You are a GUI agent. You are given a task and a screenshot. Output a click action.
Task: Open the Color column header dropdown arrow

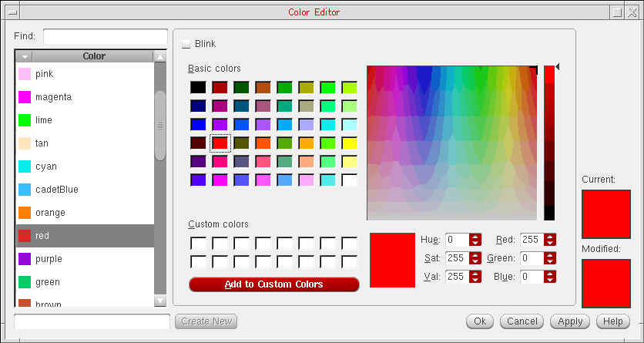25,57
